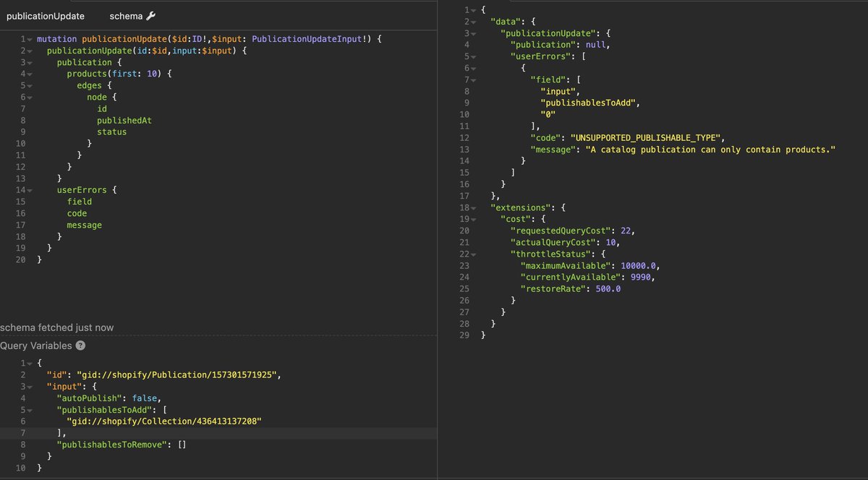Image resolution: width=868 pixels, height=480 pixels.
Task: Collapse the "input" object in Query Variables
Action: click(x=31, y=387)
